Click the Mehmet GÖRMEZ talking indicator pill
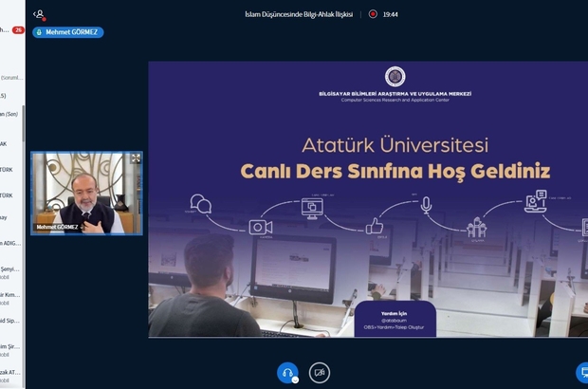588x389 pixels. (68, 32)
